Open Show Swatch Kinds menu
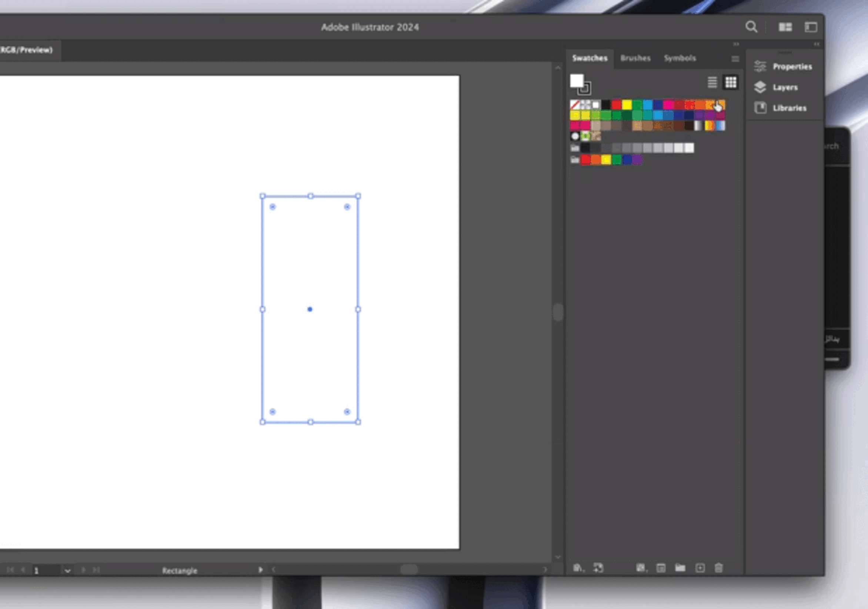Image resolution: width=868 pixels, height=609 pixels. 641,568
